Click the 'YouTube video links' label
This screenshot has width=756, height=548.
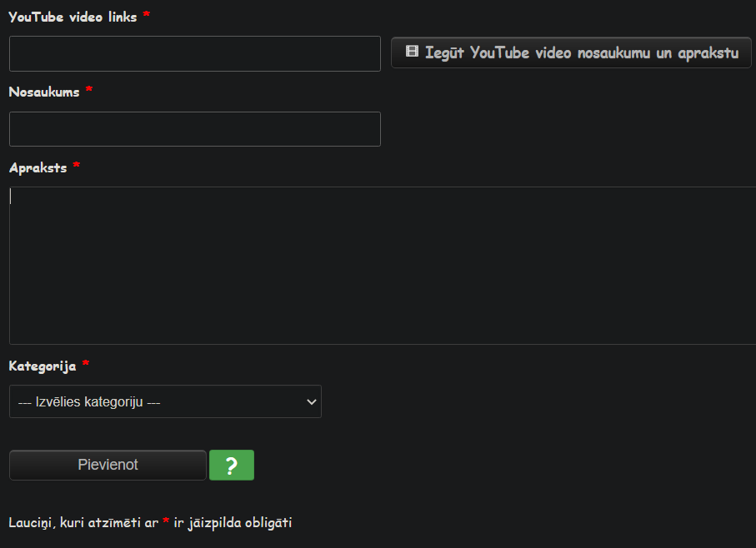coord(73,17)
